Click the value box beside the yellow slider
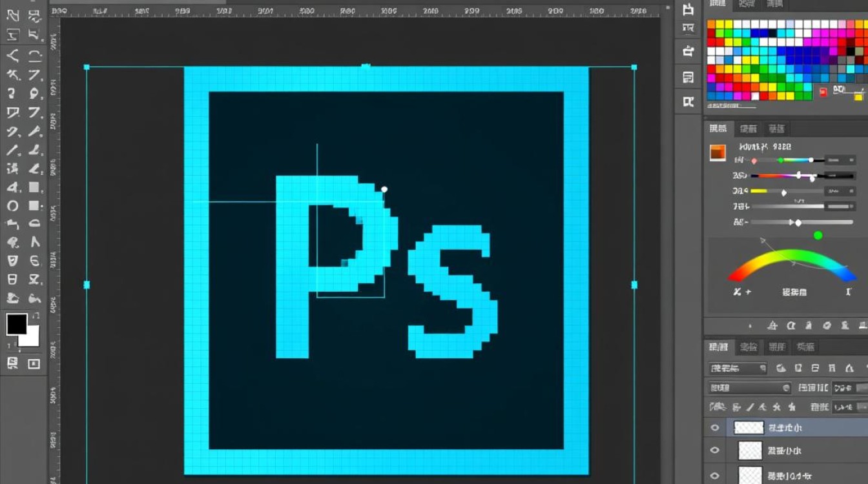 tap(842, 191)
